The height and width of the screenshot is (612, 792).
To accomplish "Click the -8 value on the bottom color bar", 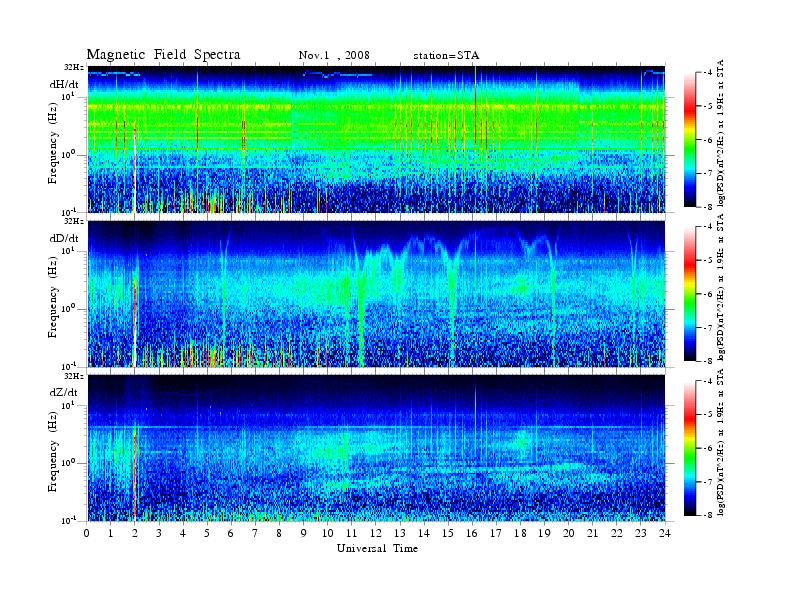I will point(709,515).
